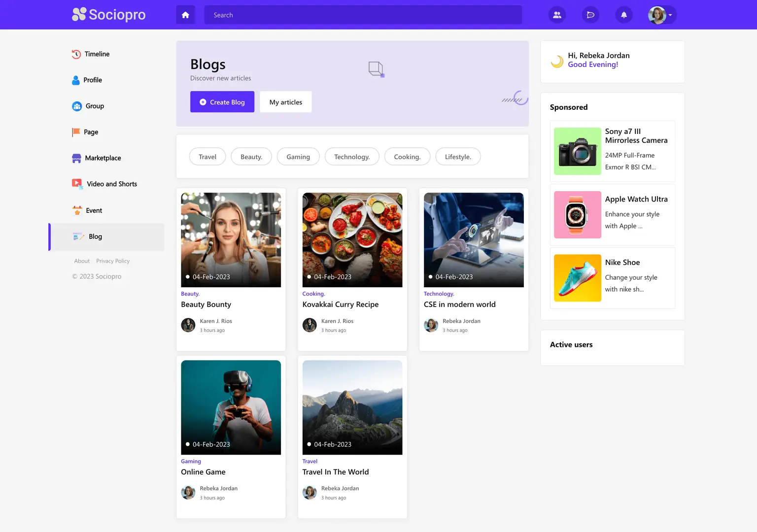
Task: Click the Create Blog button
Action: [222, 102]
